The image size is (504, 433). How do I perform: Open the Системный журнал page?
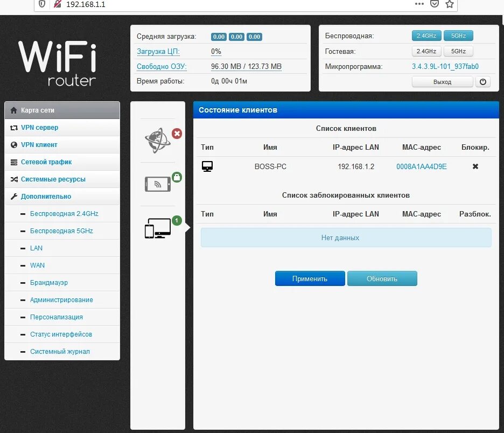(x=62, y=351)
